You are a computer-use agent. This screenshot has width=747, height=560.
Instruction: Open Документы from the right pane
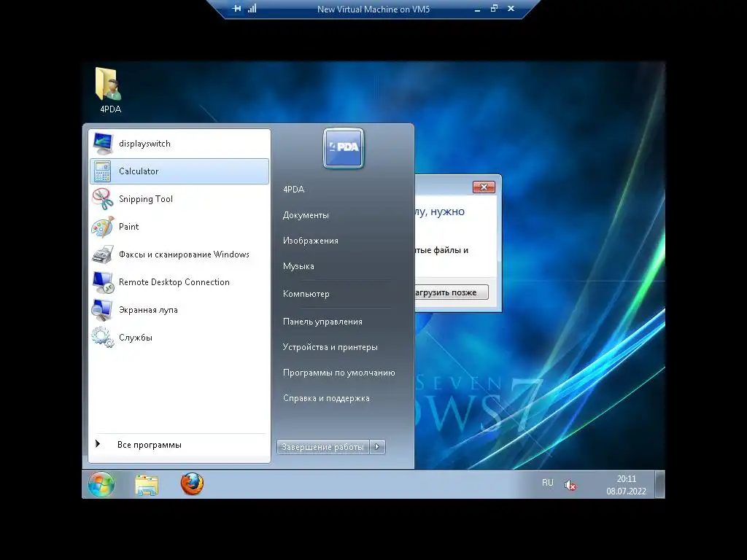(306, 215)
